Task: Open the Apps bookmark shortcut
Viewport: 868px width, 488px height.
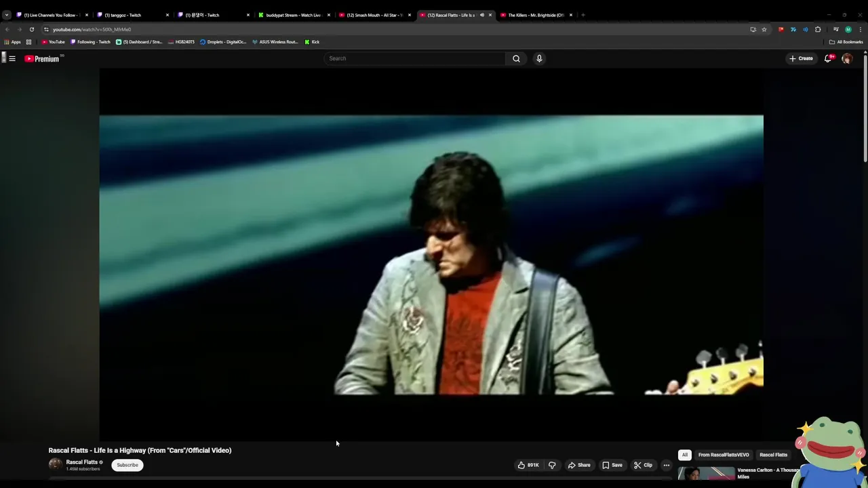Action: tap(12, 42)
